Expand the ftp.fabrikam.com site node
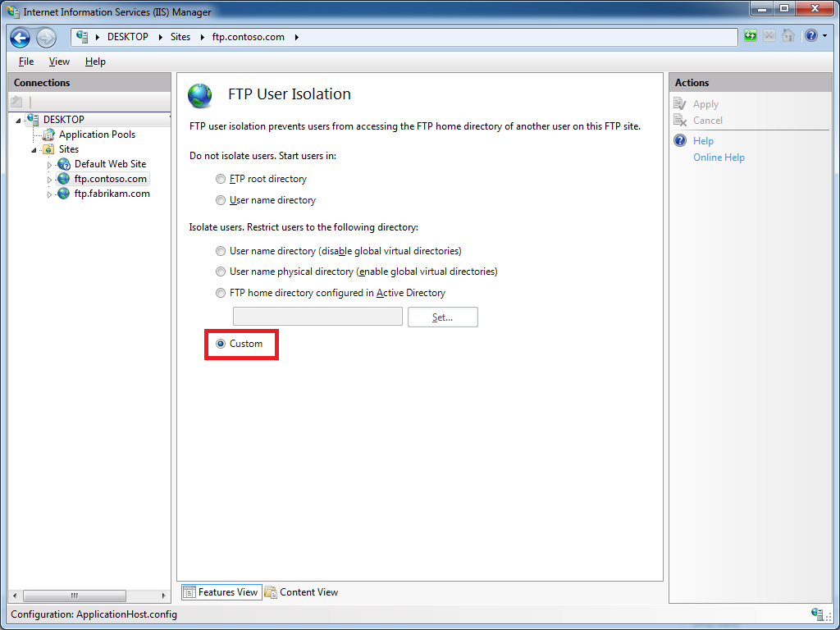Screen dimensions: 840x630 (49, 194)
